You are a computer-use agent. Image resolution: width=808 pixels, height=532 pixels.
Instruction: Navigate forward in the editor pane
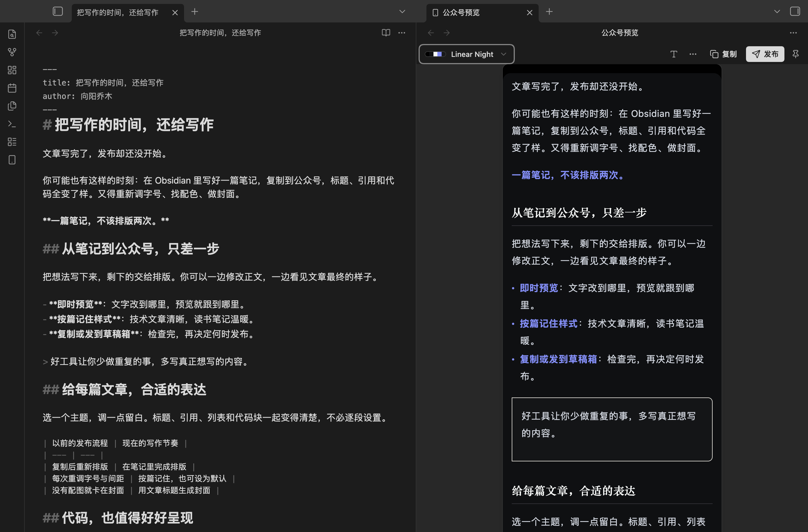pos(55,33)
